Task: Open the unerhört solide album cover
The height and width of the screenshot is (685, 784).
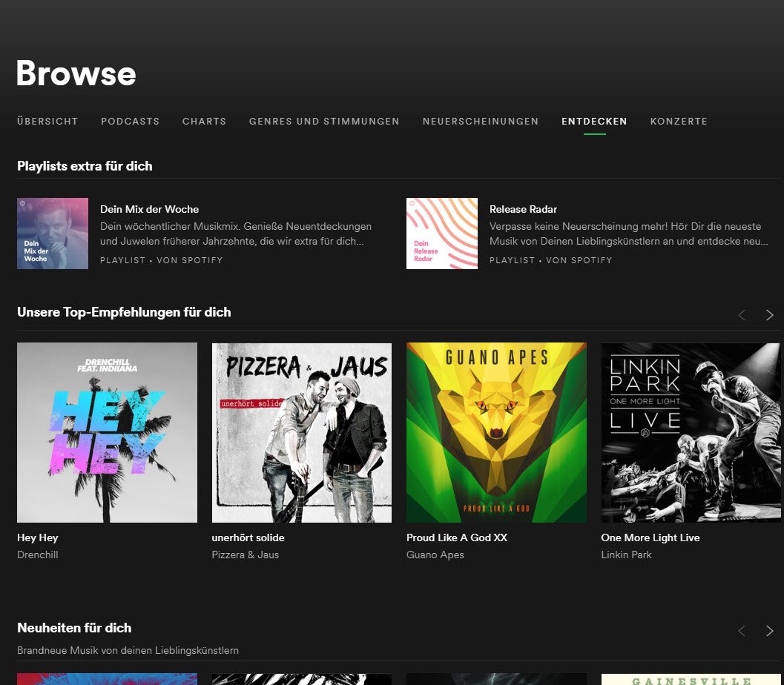Action: (x=301, y=433)
